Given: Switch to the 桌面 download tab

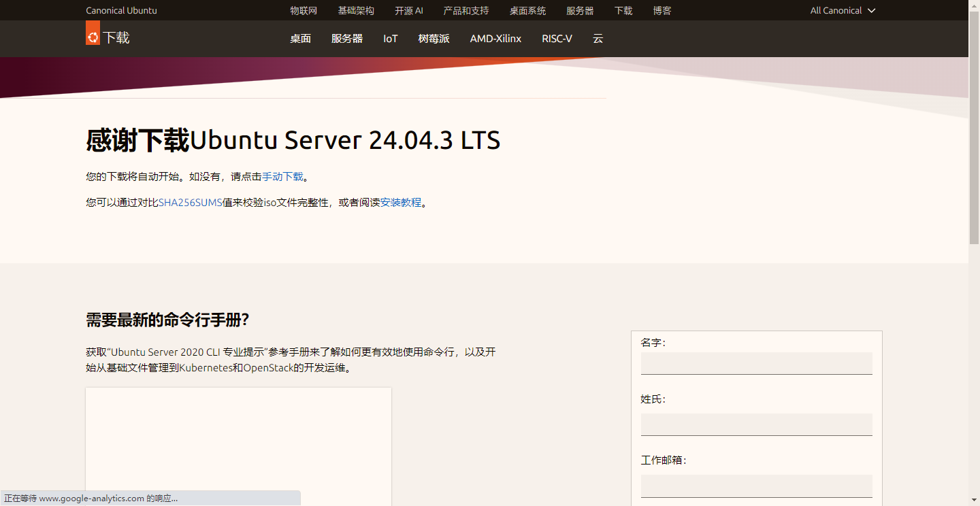Looking at the screenshot, I should (x=300, y=39).
